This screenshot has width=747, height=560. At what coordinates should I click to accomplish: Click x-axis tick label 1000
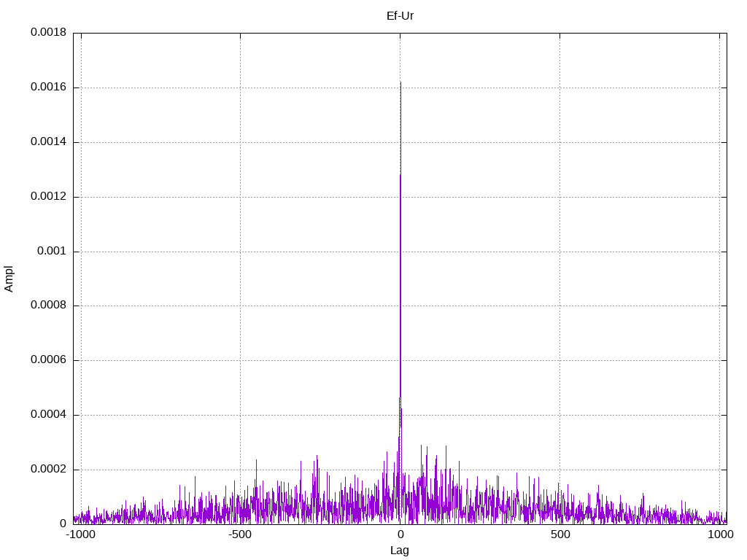click(720, 534)
